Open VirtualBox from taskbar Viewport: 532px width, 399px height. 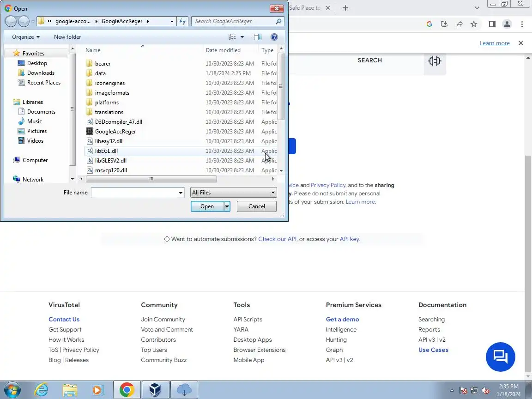(155, 390)
